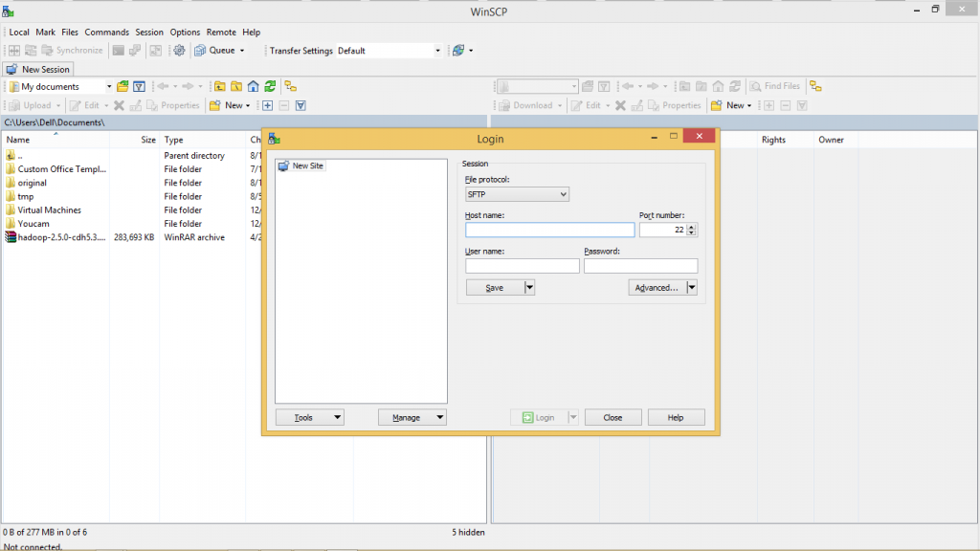Expand the Tools dropdown in Login dialog
Screen dimensions: 980x551
pyautogui.click(x=337, y=417)
